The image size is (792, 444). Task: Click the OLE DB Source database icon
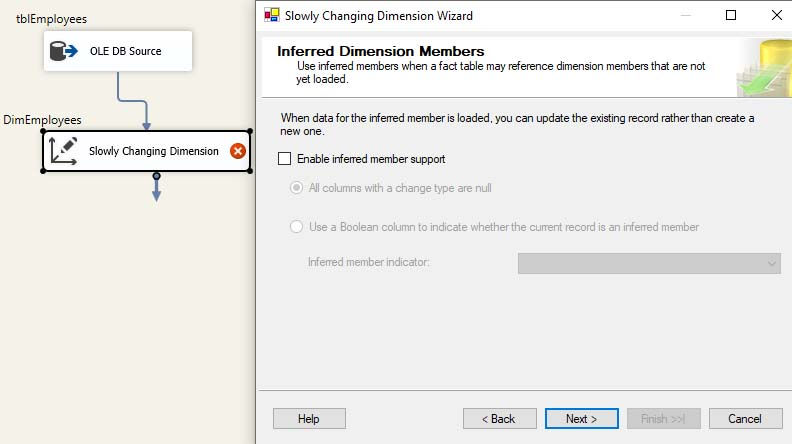(x=63, y=51)
